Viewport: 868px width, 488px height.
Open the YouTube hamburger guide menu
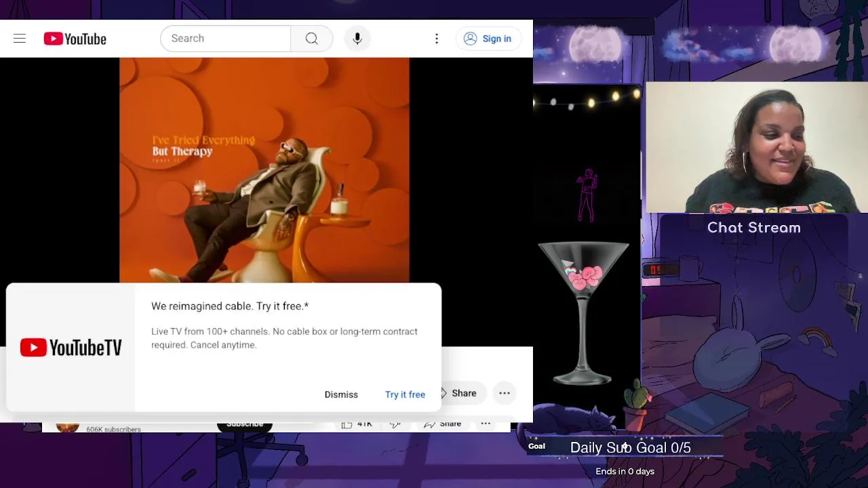point(20,39)
